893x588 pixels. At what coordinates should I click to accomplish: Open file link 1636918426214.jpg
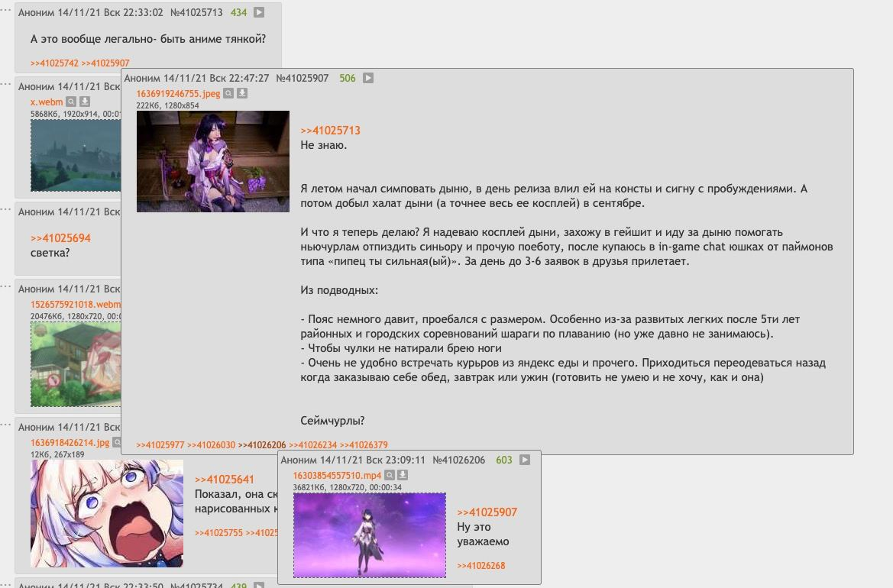(70, 442)
